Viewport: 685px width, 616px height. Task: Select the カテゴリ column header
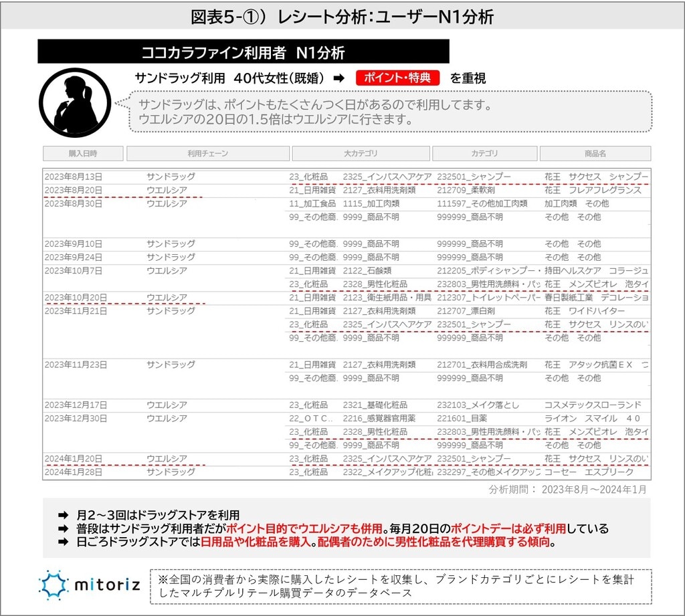tap(484, 153)
